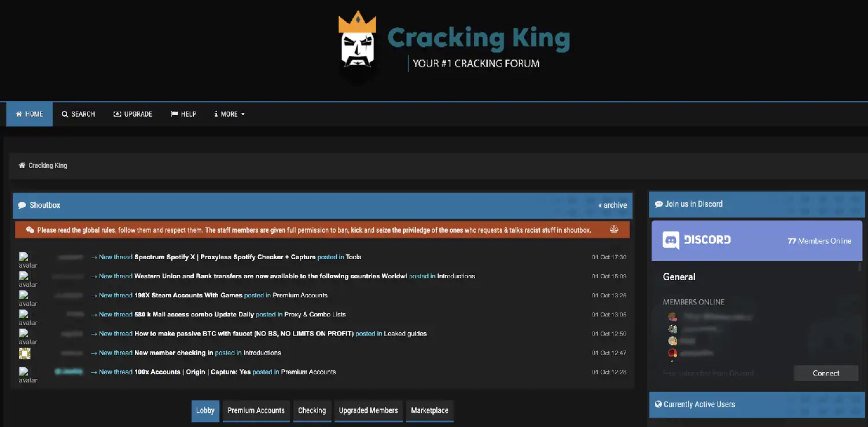Click the avatar on the New member checking in row
The width and height of the screenshot is (868, 427).
click(25, 353)
